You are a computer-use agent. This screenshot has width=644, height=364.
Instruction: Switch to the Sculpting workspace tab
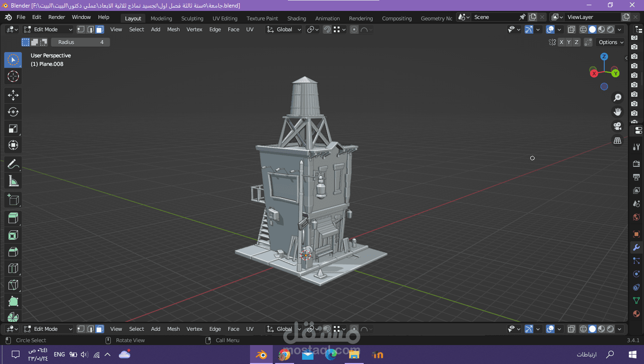point(192,18)
